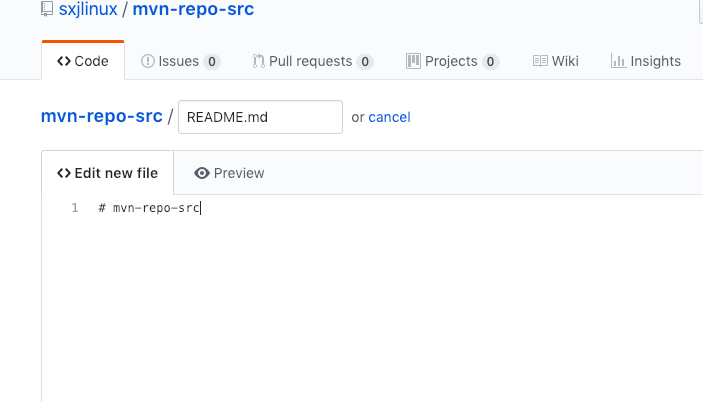Click the Insights bar graph icon
The image size is (703, 402).
point(618,61)
